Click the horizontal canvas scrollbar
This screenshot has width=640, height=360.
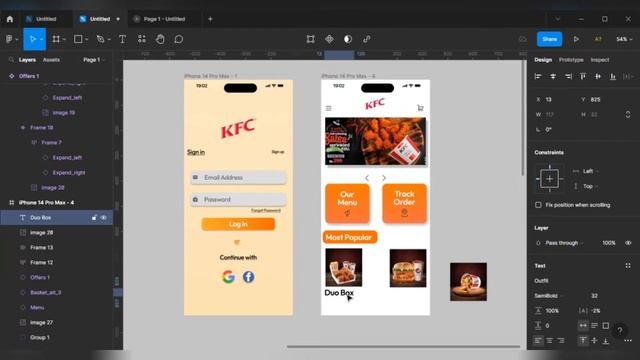(x=403, y=347)
